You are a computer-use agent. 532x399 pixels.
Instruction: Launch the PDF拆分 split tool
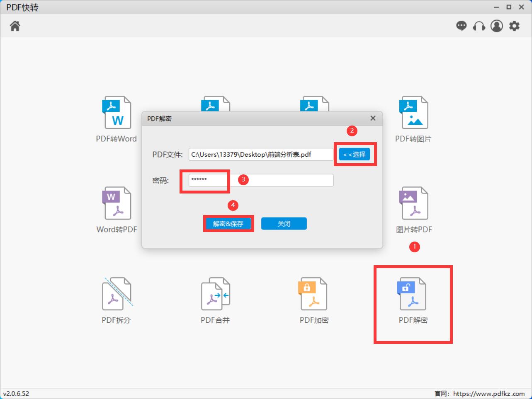[x=117, y=300]
